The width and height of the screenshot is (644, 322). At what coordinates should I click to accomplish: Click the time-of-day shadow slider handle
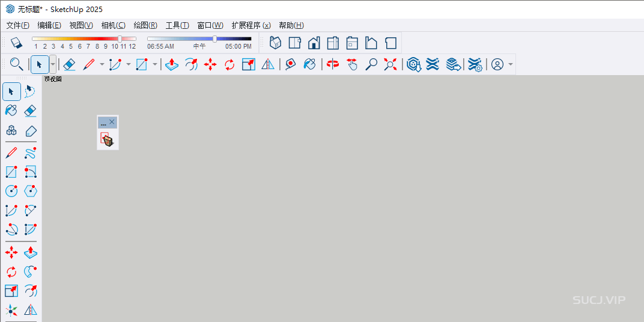click(214, 39)
